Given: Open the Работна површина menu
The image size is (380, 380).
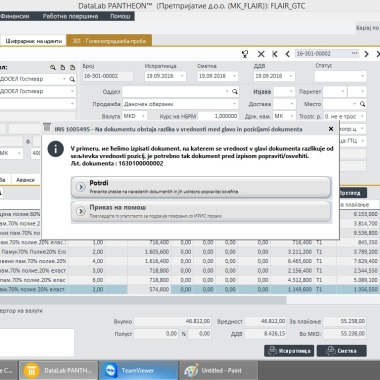Looking at the screenshot, I should (x=70, y=16).
